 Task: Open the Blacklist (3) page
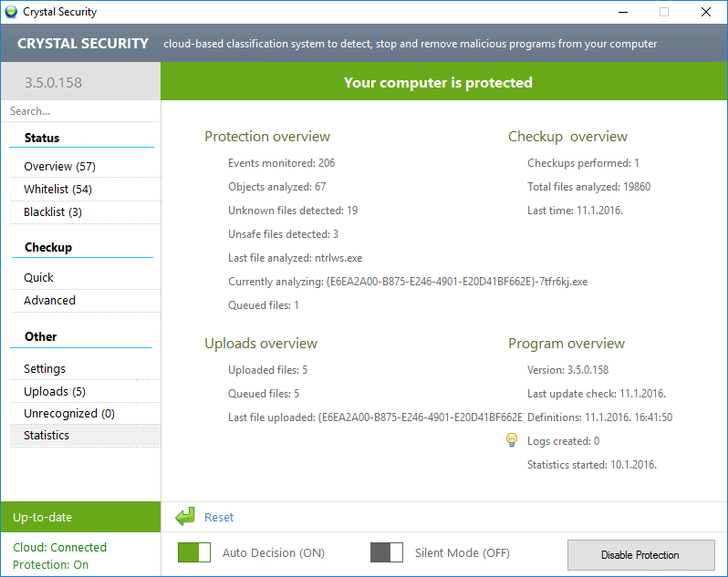[53, 211]
